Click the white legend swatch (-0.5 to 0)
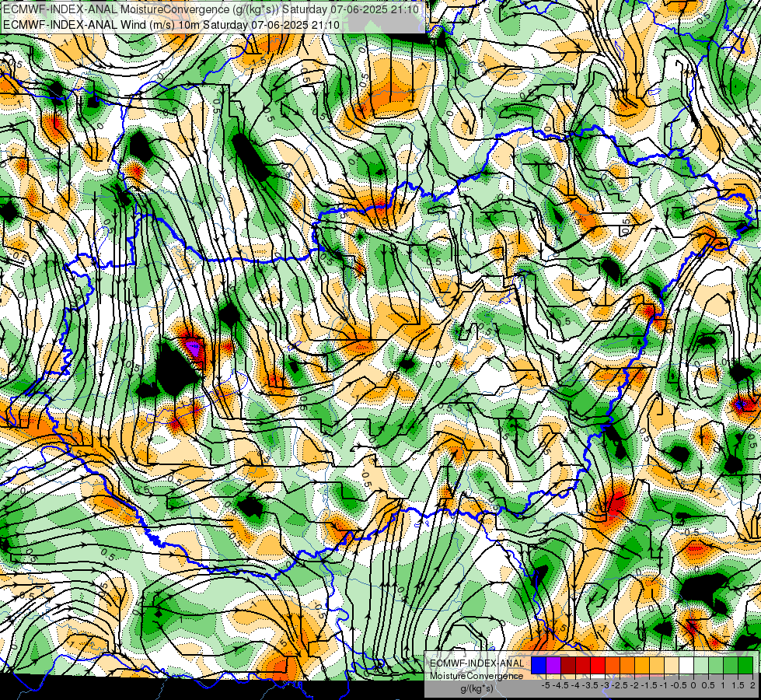The height and width of the screenshot is (700, 761). 686,666
